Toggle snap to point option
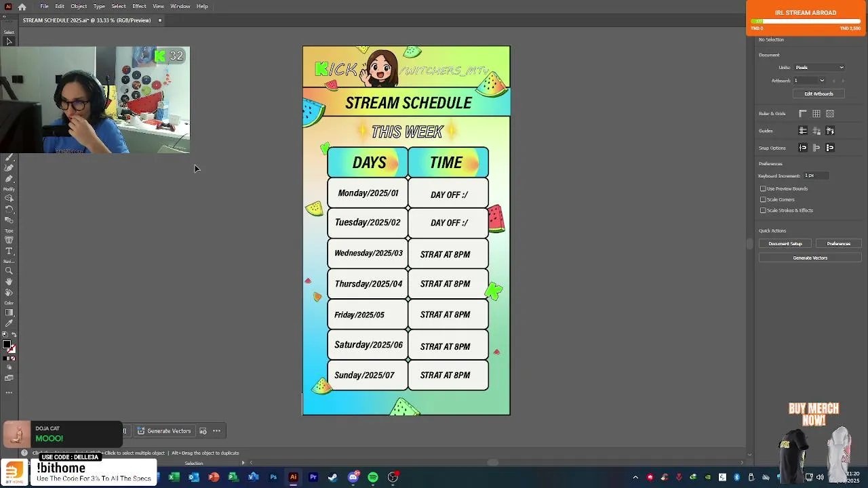 pos(803,148)
